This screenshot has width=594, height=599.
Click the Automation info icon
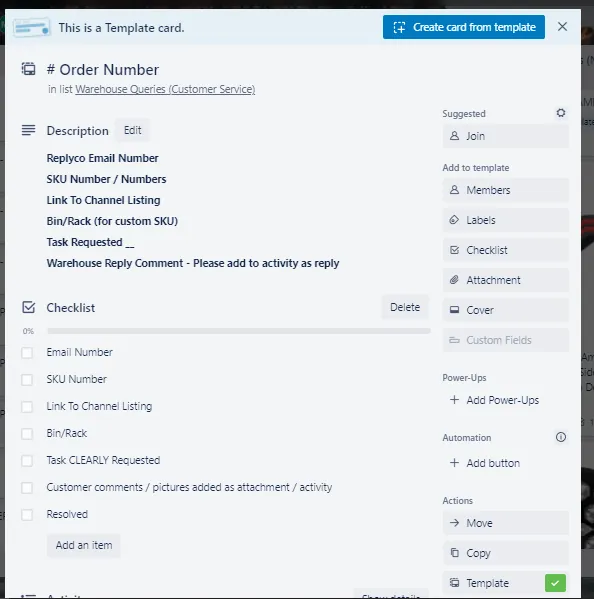click(x=560, y=437)
